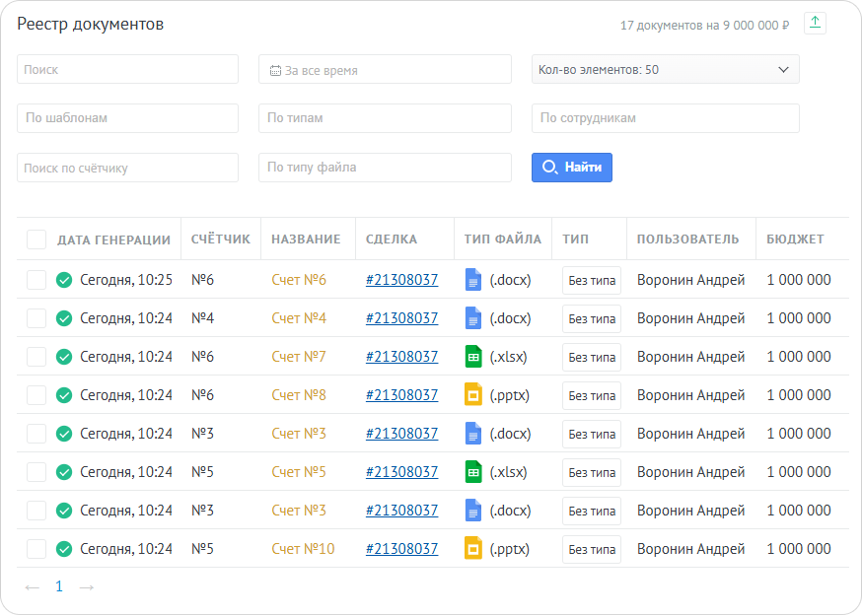Click green status checkmark in Счет №8 row
Screen dimensions: 863x616
tap(64, 395)
